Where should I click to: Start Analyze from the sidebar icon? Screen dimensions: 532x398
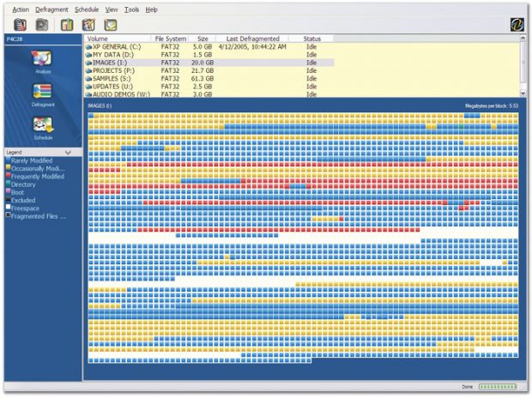[x=42, y=58]
